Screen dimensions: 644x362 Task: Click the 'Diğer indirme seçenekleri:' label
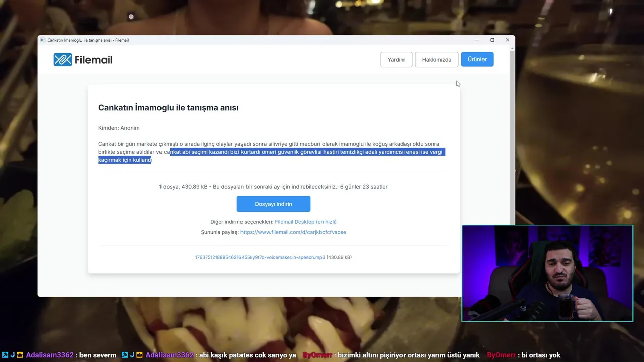[x=242, y=222]
